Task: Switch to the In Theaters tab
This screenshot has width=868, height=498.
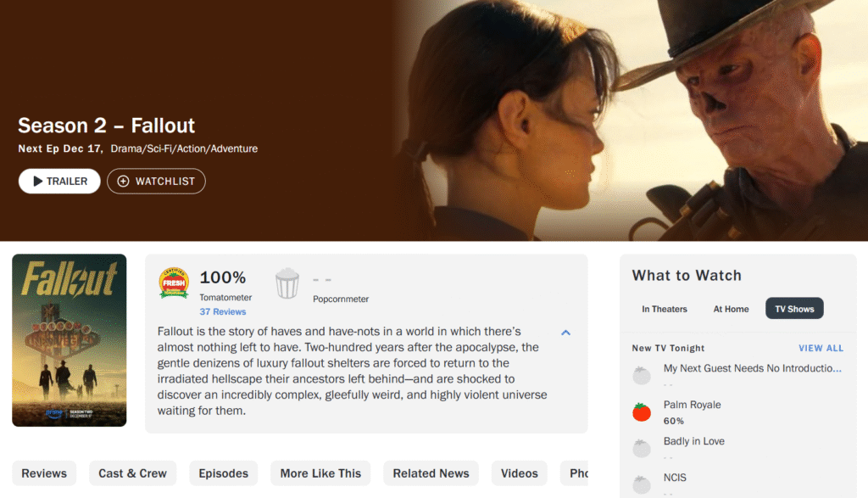Action: [x=665, y=309]
